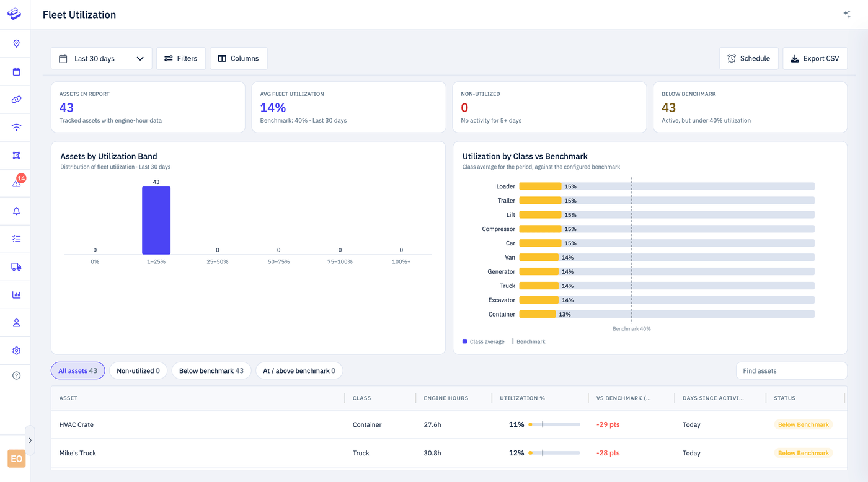Image resolution: width=868 pixels, height=482 pixels.
Task: Click Export CSV
Action: pos(815,58)
